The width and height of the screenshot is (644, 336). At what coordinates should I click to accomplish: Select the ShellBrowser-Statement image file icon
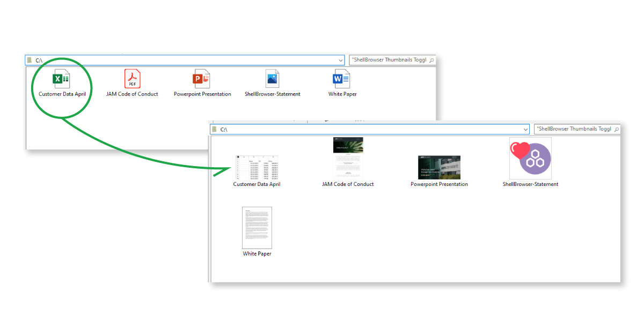[272, 79]
